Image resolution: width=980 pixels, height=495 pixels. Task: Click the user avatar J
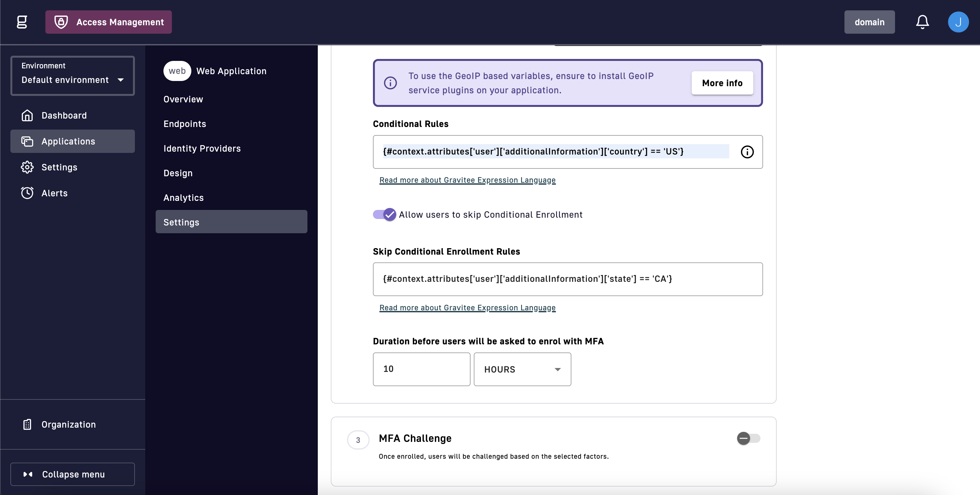tap(958, 22)
